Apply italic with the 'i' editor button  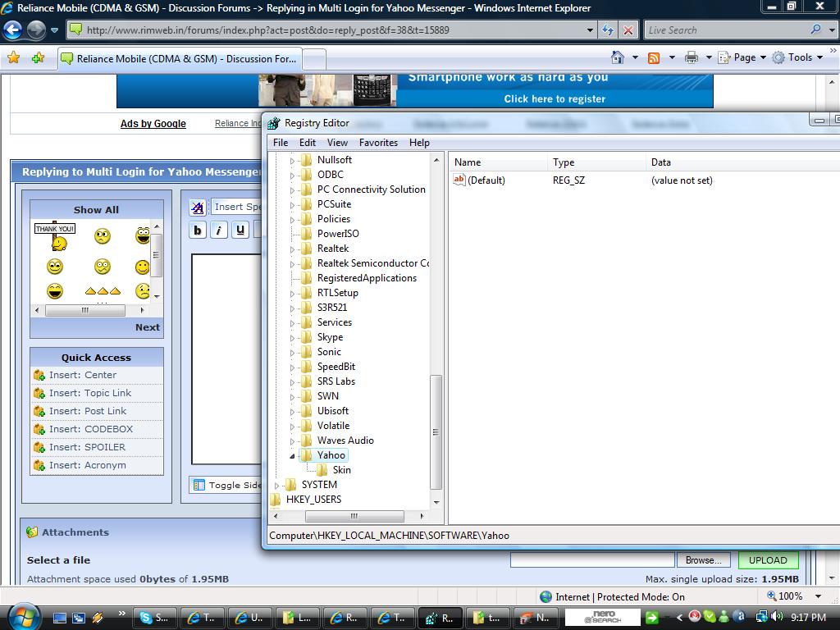pyautogui.click(x=218, y=231)
